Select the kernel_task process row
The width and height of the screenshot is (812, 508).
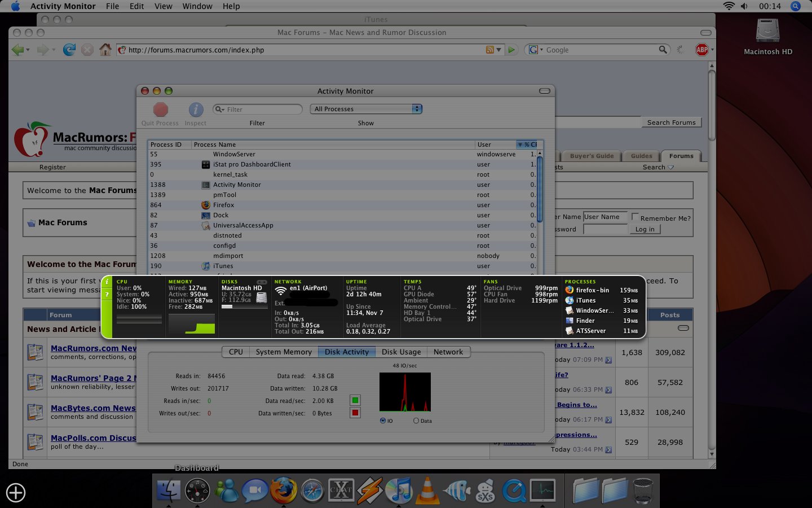(342, 174)
